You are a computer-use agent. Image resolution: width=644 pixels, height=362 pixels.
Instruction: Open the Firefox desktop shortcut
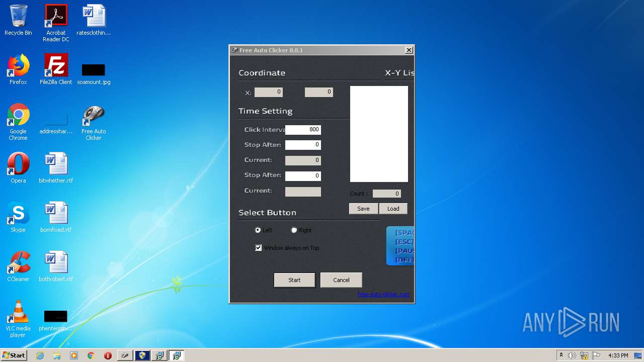pos(18,69)
